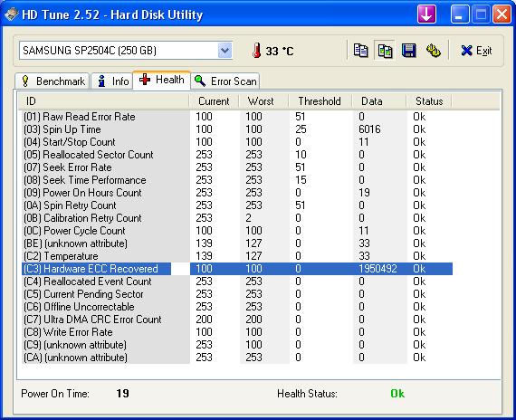
Task: Click the HD Tune application icon in title bar
Action: 11,14
